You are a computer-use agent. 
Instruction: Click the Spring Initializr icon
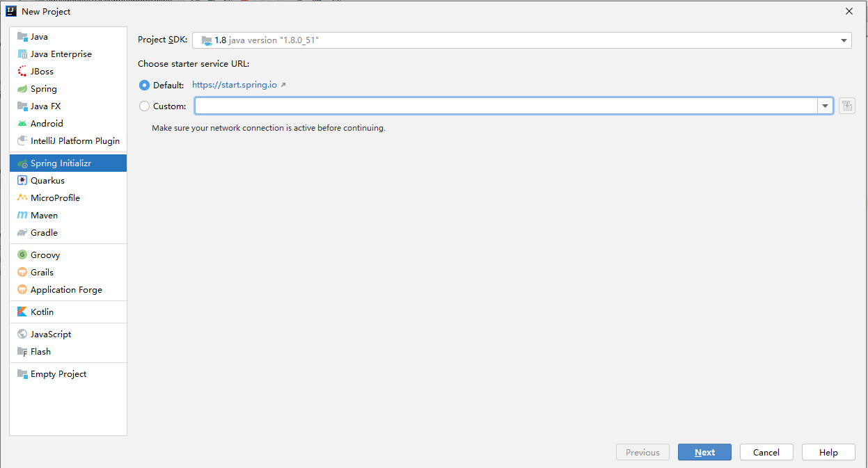coord(22,163)
